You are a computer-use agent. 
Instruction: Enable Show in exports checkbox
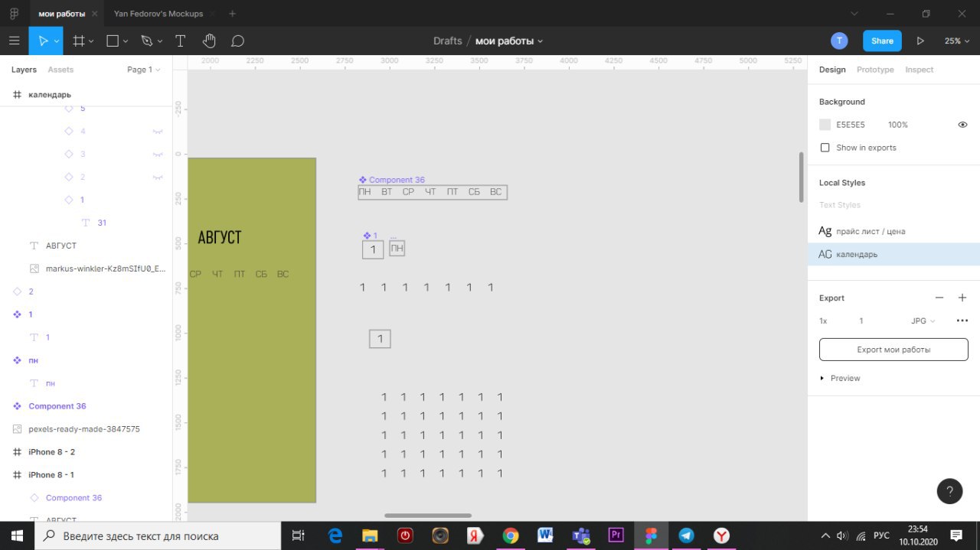825,148
